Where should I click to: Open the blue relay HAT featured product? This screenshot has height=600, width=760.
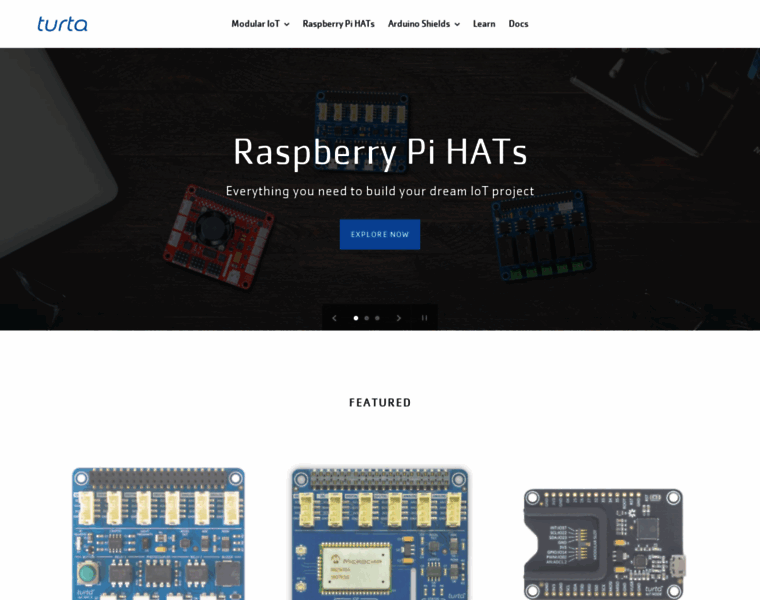(158, 534)
